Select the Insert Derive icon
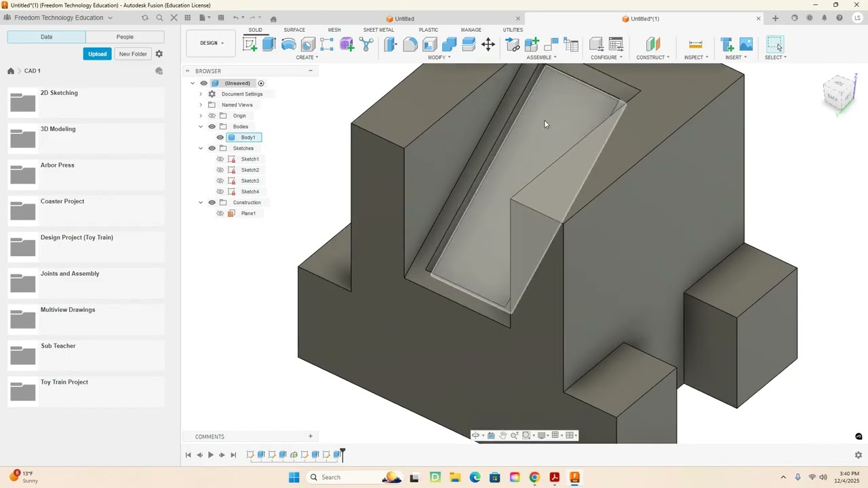The image size is (868, 488). coord(727,45)
